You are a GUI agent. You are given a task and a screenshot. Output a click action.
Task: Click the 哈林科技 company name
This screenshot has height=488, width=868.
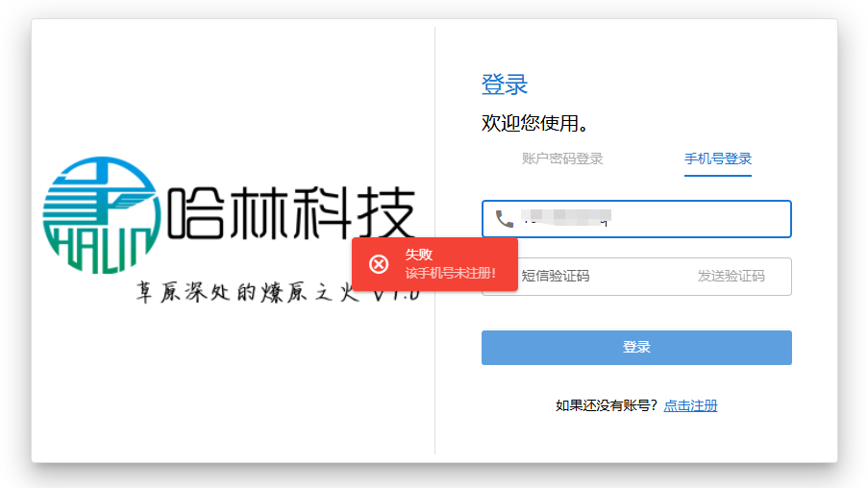point(291,213)
